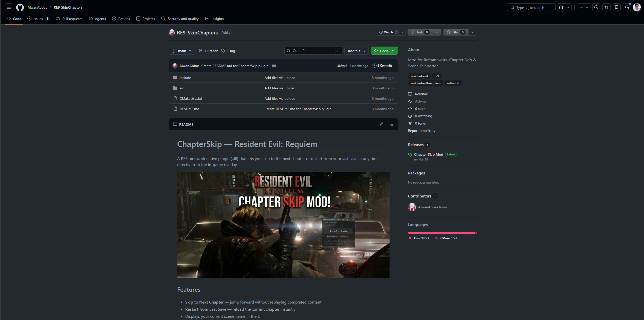Open the README.md file
Screen dimensions: 644x320
pyautogui.click(x=189, y=109)
